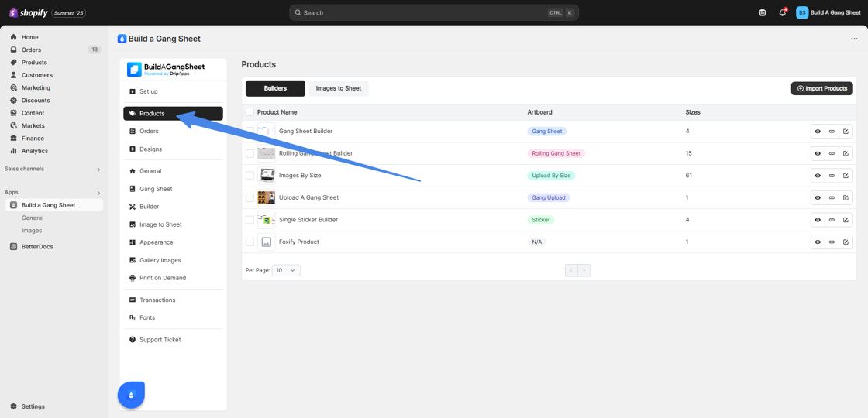The width and height of the screenshot is (868, 418).
Task: Open Transactions page
Action: pyautogui.click(x=173, y=300)
